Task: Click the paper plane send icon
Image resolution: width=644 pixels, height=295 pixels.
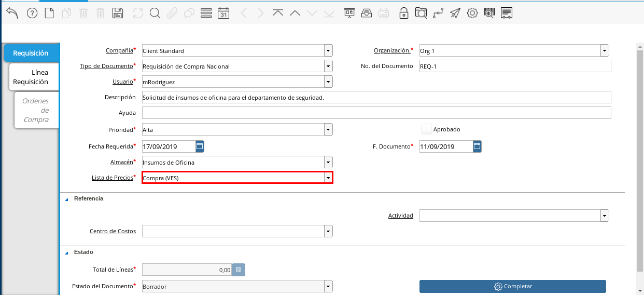Action: pos(455,14)
